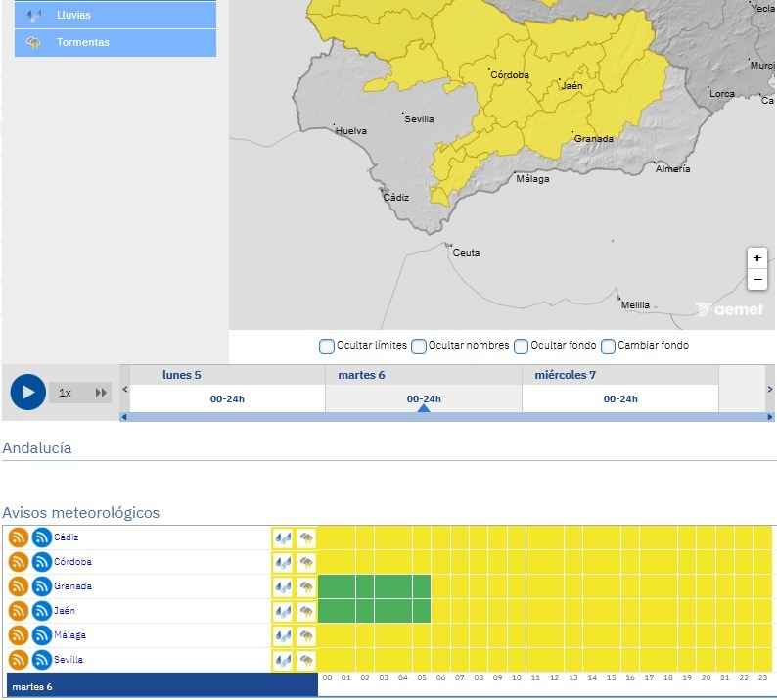The height and width of the screenshot is (700, 777).
Task: Click rain warning icon in Granada row
Action: coord(283,587)
